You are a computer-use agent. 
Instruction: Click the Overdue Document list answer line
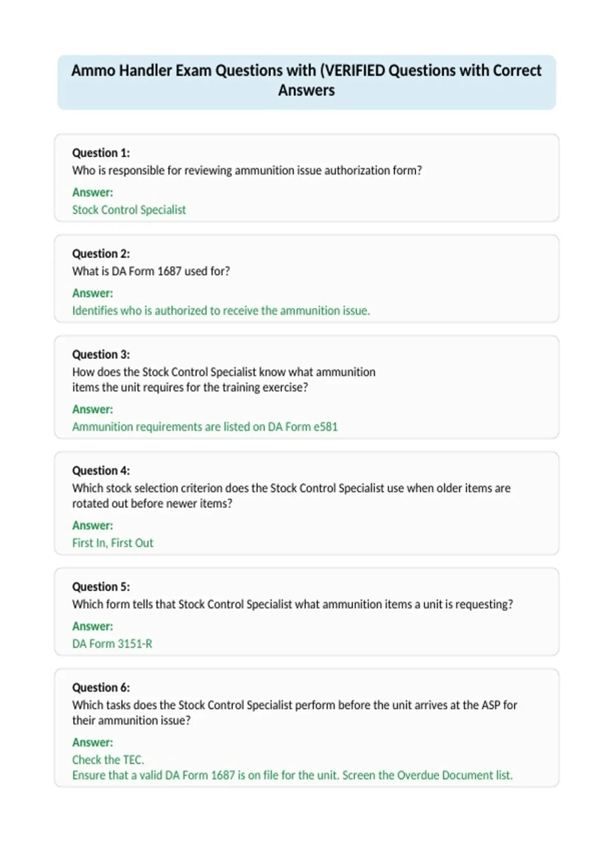pos(292,775)
